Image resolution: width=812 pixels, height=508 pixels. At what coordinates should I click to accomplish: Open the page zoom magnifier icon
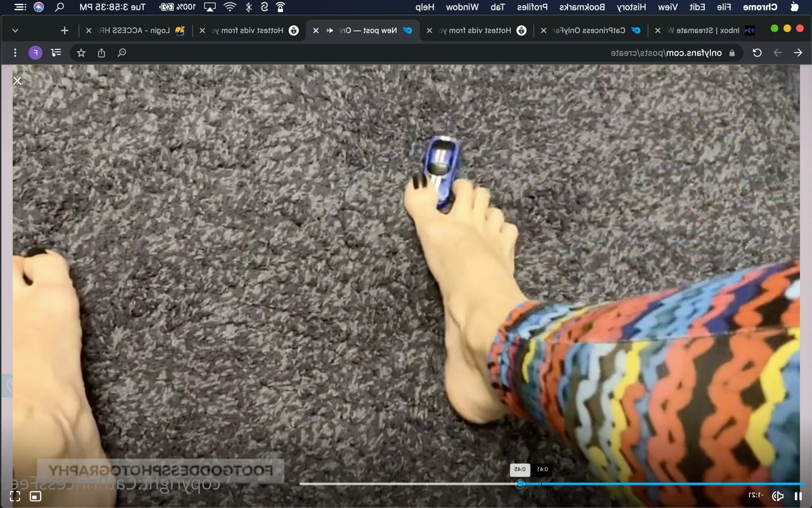click(122, 53)
